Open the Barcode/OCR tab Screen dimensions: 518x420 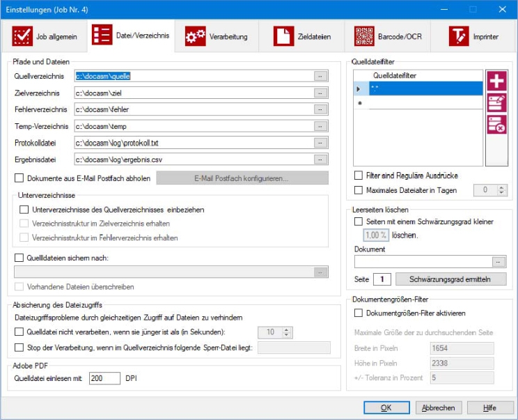tap(388, 36)
